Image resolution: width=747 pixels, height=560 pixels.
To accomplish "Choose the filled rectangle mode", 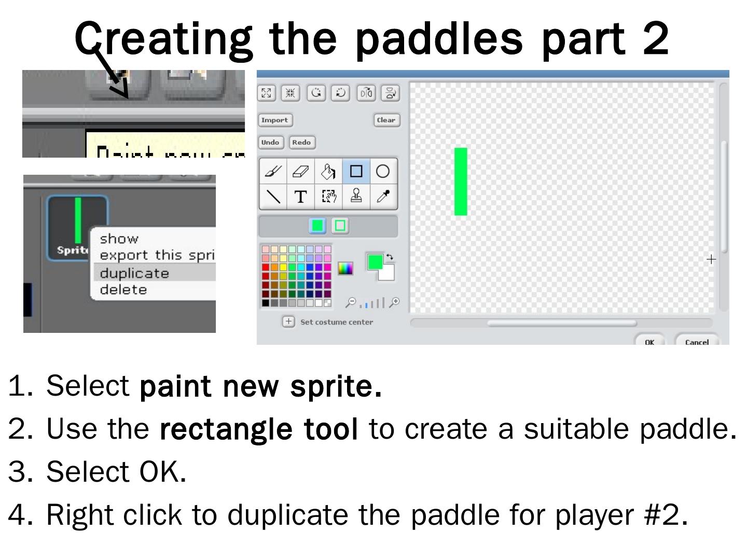I will (x=317, y=226).
